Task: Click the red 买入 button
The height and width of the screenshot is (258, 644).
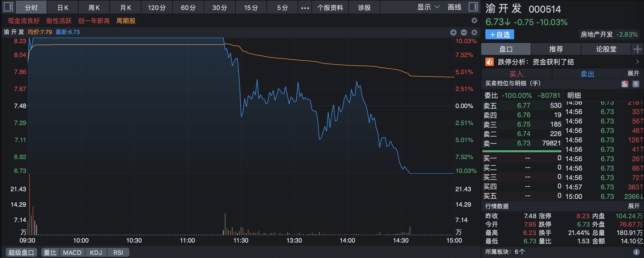Action: [516, 74]
